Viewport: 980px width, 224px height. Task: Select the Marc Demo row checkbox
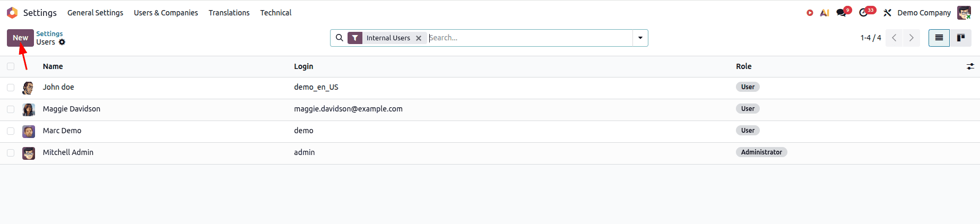(x=11, y=131)
